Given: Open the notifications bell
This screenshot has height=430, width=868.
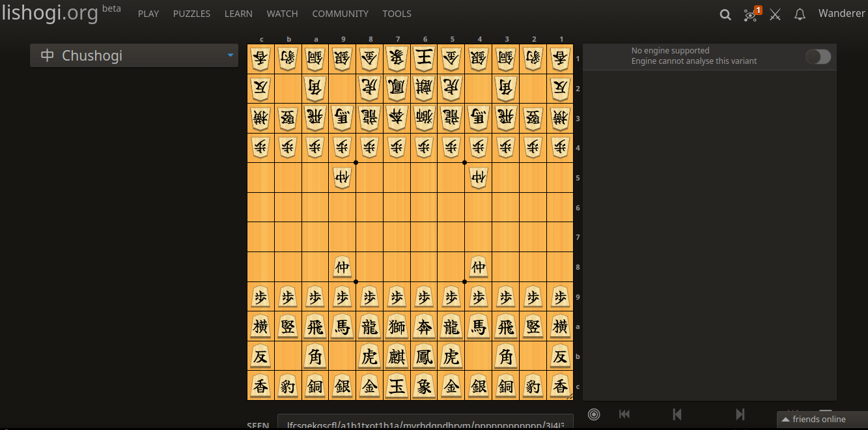Looking at the screenshot, I should tap(800, 14).
